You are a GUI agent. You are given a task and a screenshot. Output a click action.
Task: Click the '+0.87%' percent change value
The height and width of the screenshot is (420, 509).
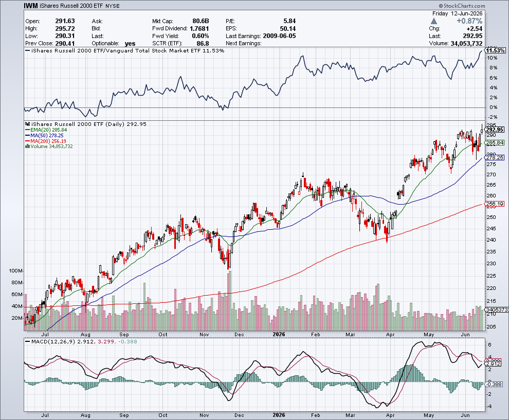point(469,21)
